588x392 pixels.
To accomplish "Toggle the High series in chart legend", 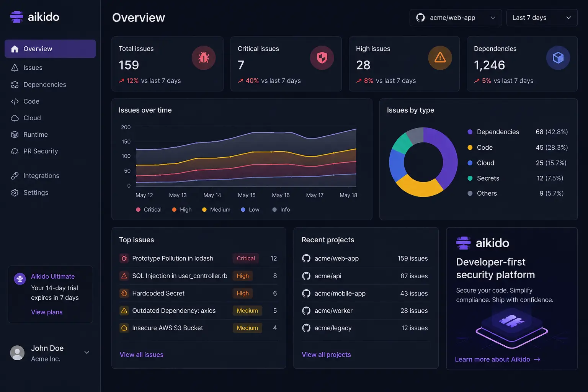I will click(182, 210).
